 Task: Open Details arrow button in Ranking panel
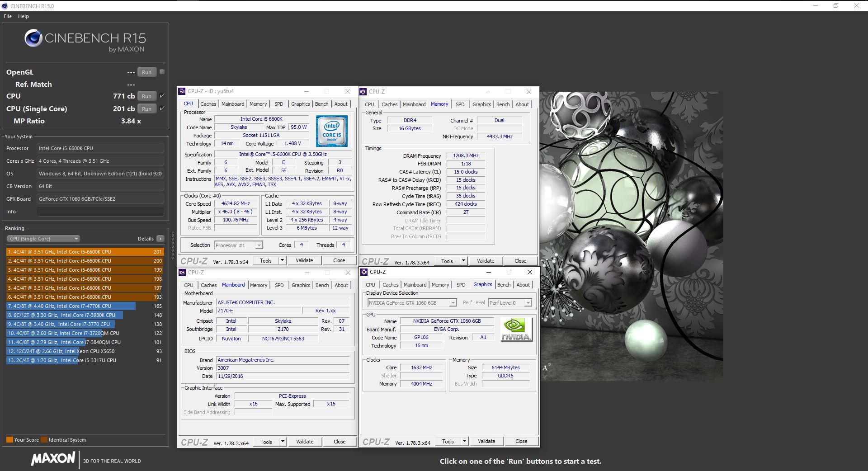click(160, 239)
